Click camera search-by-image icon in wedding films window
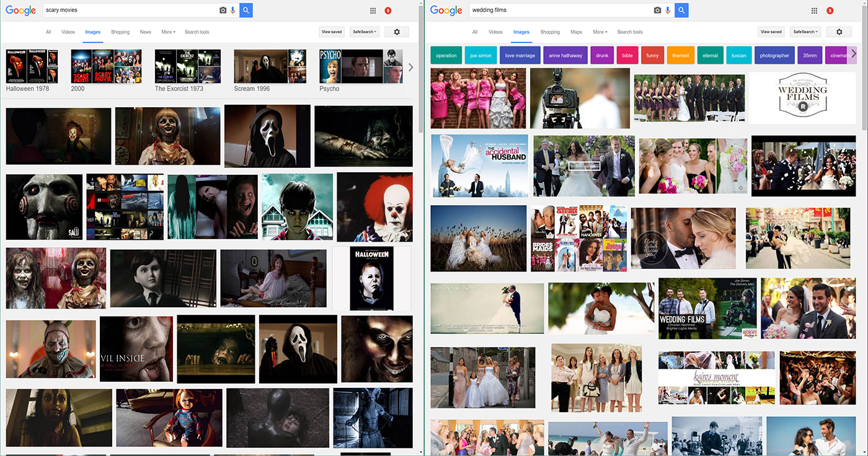 tap(657, 11)
